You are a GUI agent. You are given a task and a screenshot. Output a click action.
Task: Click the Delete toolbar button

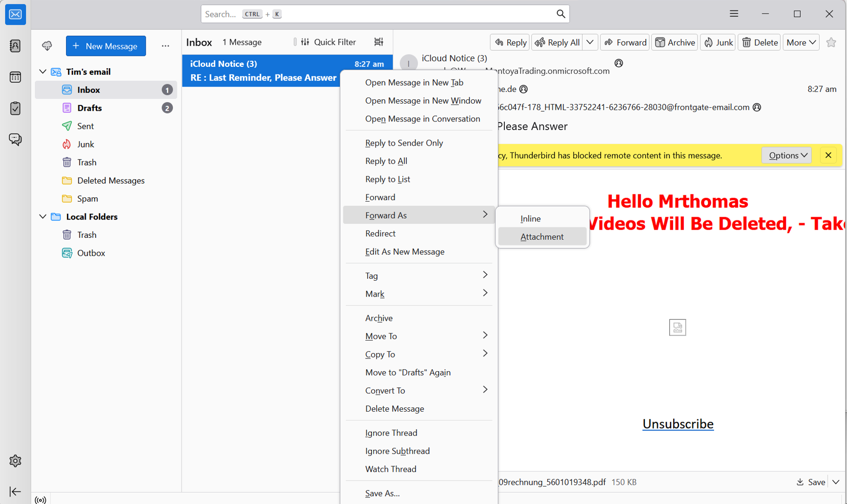[759, 42]
